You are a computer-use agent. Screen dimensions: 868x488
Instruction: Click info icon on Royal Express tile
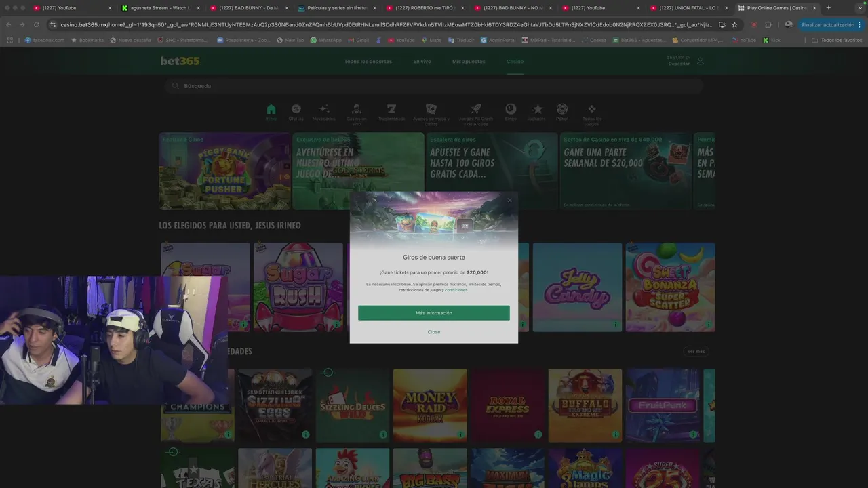[538, 434]
